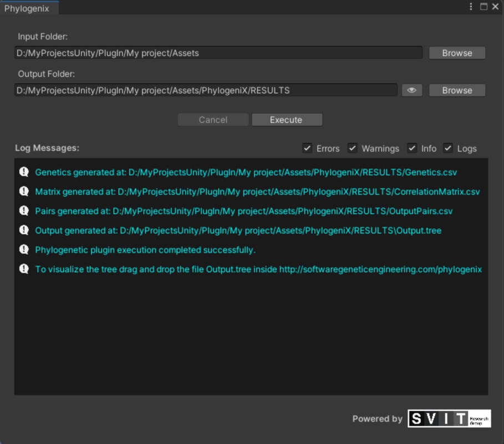This screenshot has width=504, height=444.
Task: Click the info icon beside execution completed message
Action: coord(24,250)
